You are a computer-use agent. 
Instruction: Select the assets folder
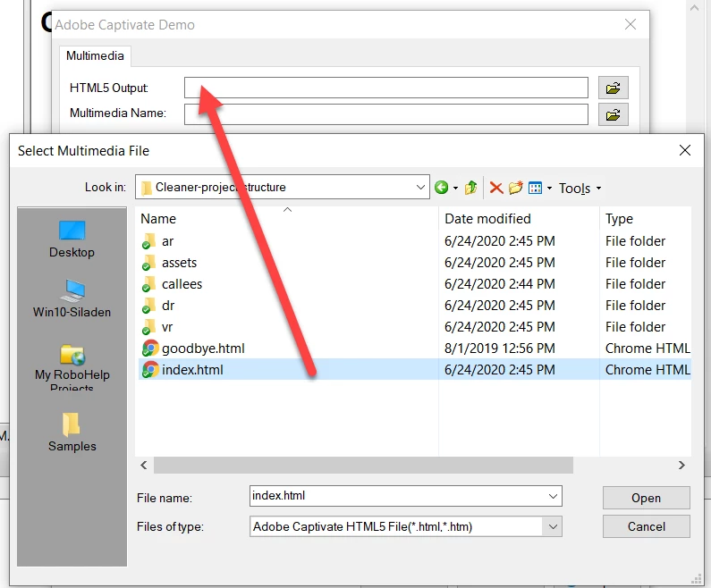[x=179, y=263]
